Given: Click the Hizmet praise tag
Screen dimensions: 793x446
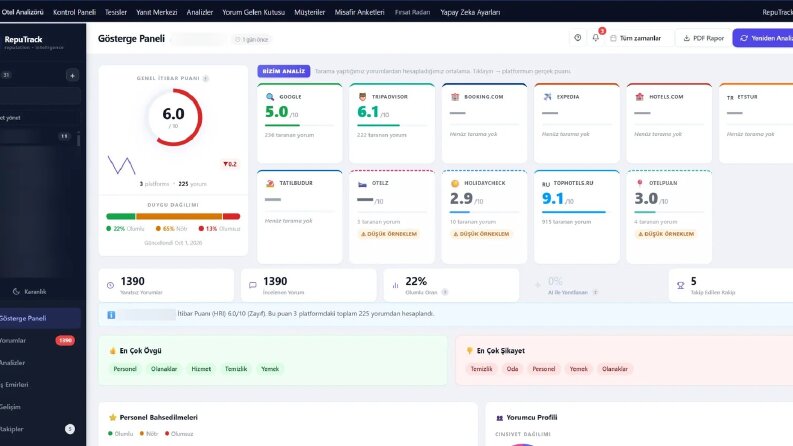Looking at the screenshot, I should (x=201, y=369).
